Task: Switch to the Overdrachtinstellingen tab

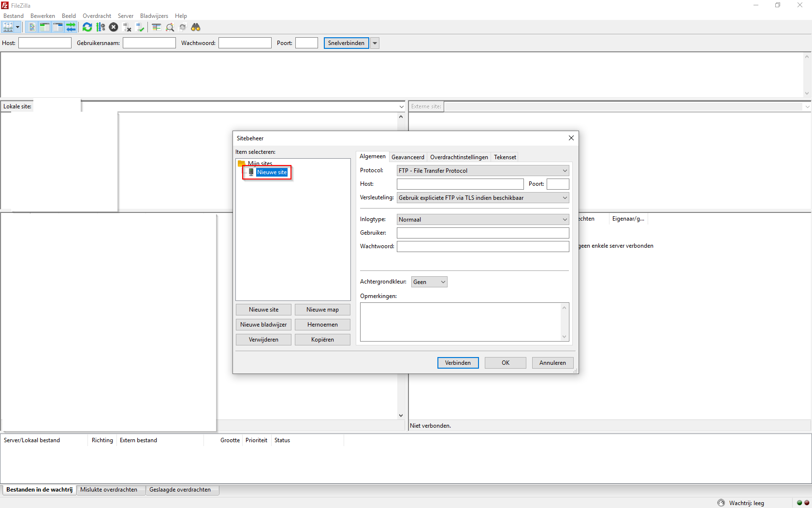Action: pos(459,157)
